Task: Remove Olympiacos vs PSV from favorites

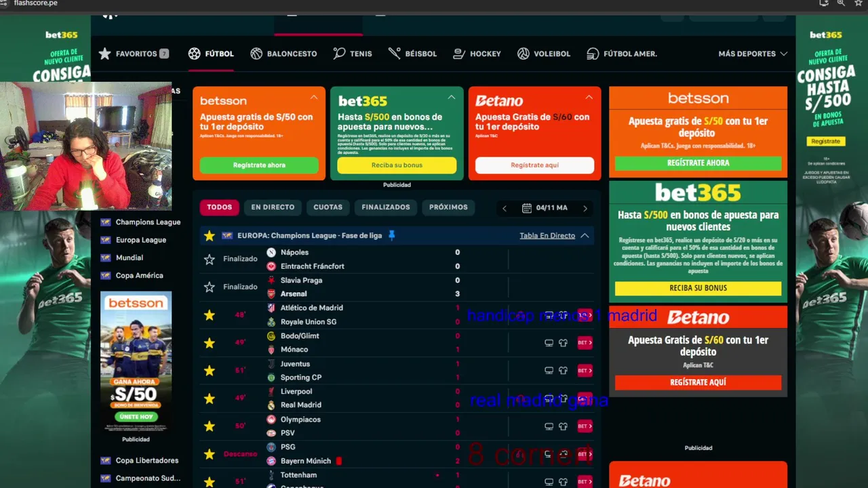Action: [210, 426]
